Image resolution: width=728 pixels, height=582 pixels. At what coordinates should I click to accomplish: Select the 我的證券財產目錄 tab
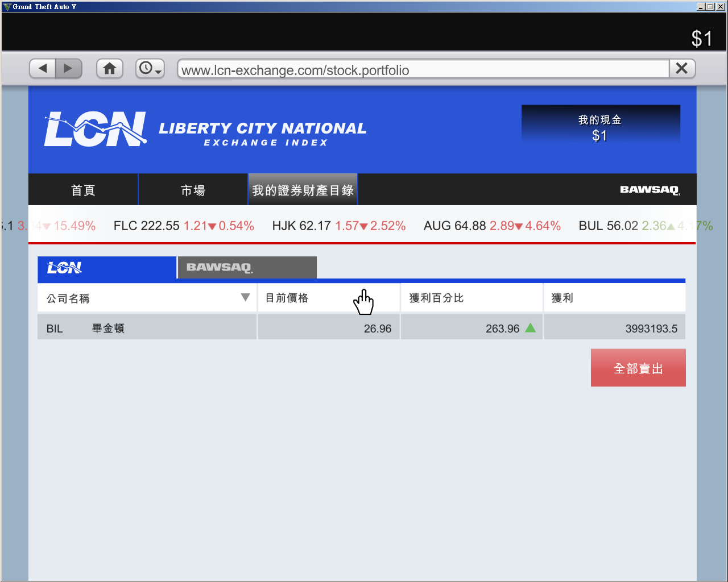303,190
